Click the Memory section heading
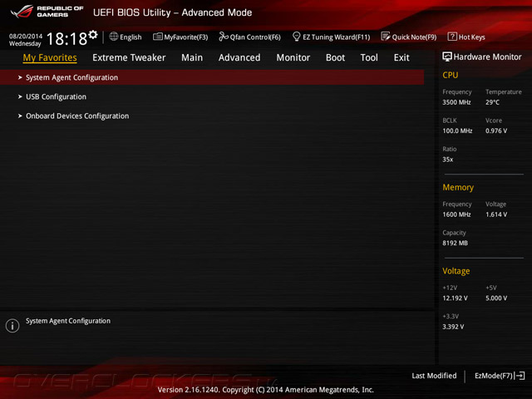This screenshot has height=399, width=532. [x=458, y=187]
